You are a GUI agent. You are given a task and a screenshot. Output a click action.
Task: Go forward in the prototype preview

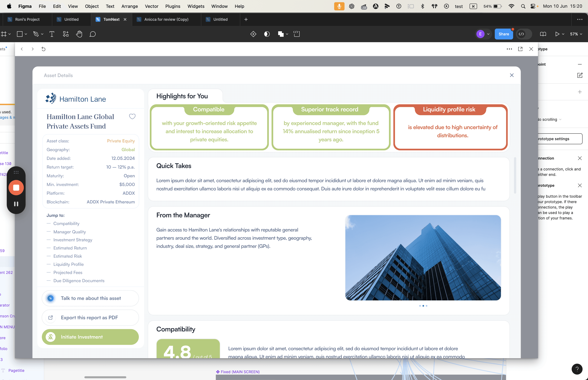click(x=32, y=49)
